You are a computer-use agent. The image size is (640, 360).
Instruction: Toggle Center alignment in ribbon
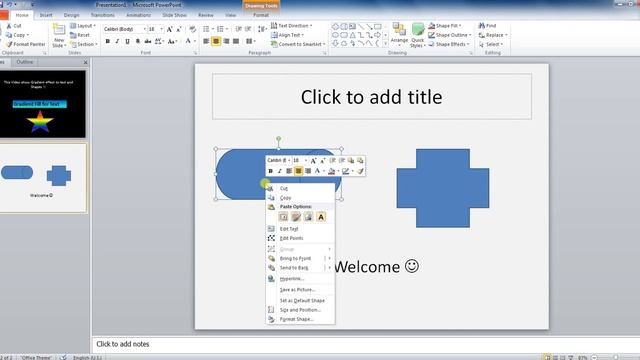tap(216, 41)
